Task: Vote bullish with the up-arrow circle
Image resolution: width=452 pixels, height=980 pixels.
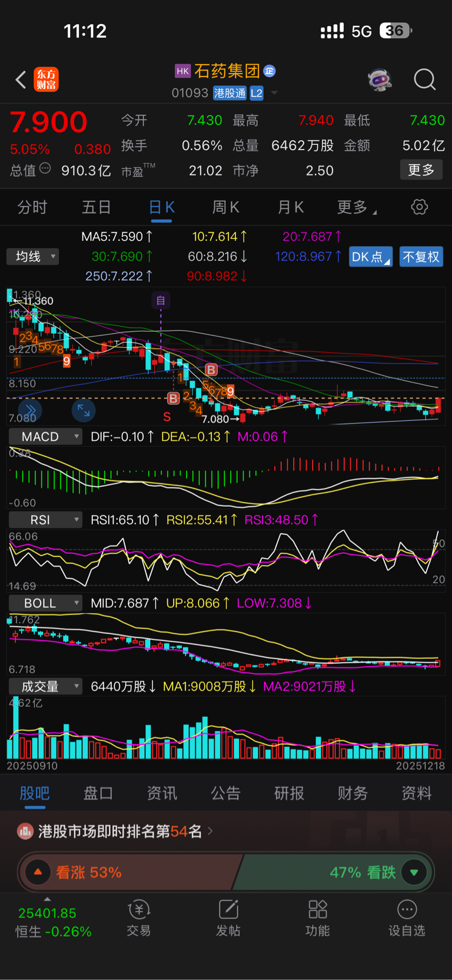Action: (38, 872)
